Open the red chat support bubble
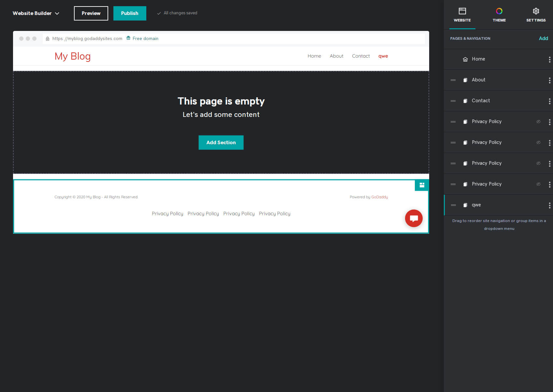553x392 pixels. click(414, 218)
